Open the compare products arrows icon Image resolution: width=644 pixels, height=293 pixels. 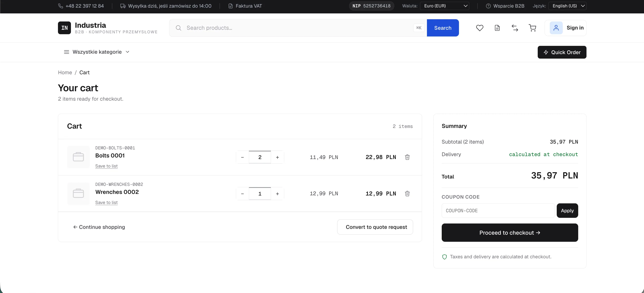(x=515, y=28)
